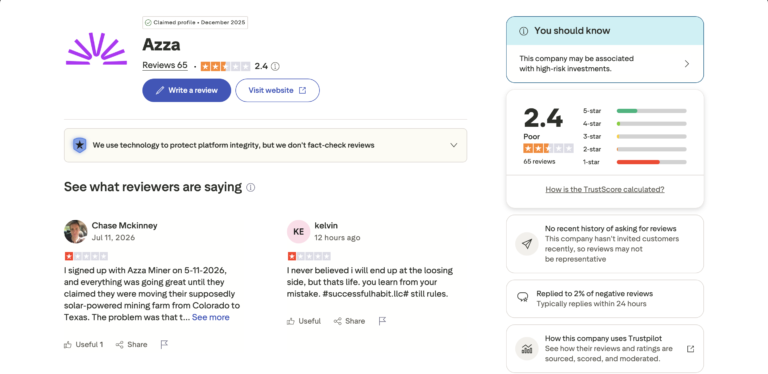Viewport: 768px width, 374px height.
Task: Click the header star rating next to Reviews 65
Action: point(225,66)
